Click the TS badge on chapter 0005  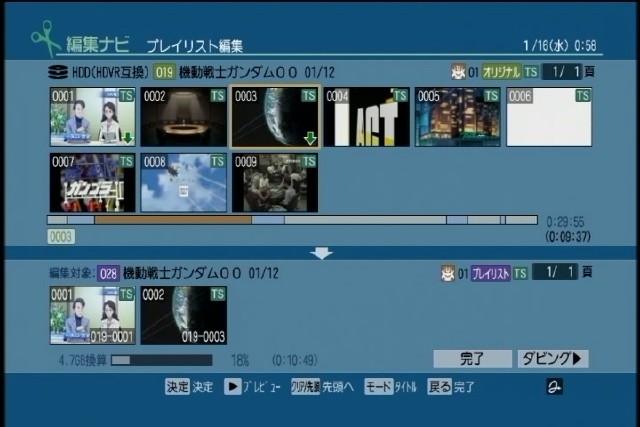(x=491, y=96)
